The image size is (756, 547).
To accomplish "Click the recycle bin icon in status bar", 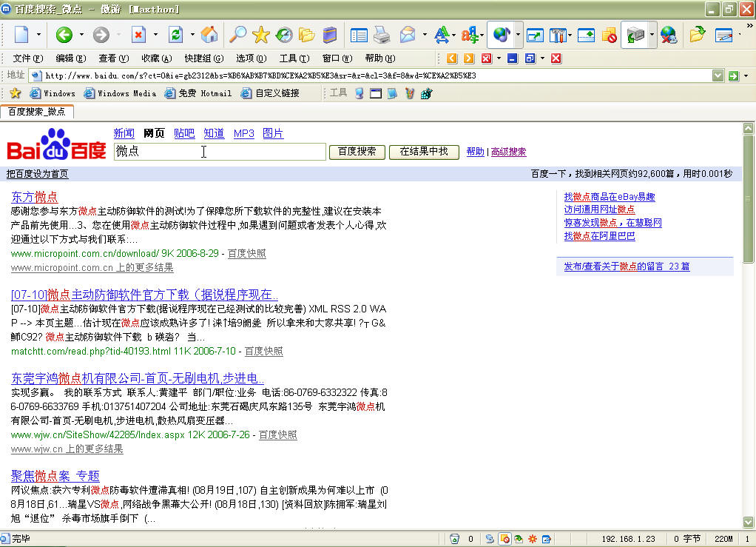I will (454, 539).
